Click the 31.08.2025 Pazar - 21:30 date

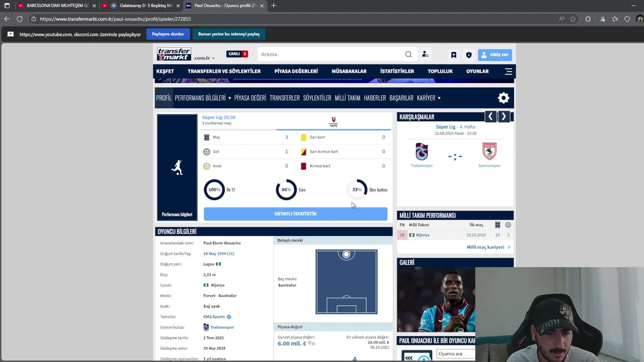[x=455, y=133]
